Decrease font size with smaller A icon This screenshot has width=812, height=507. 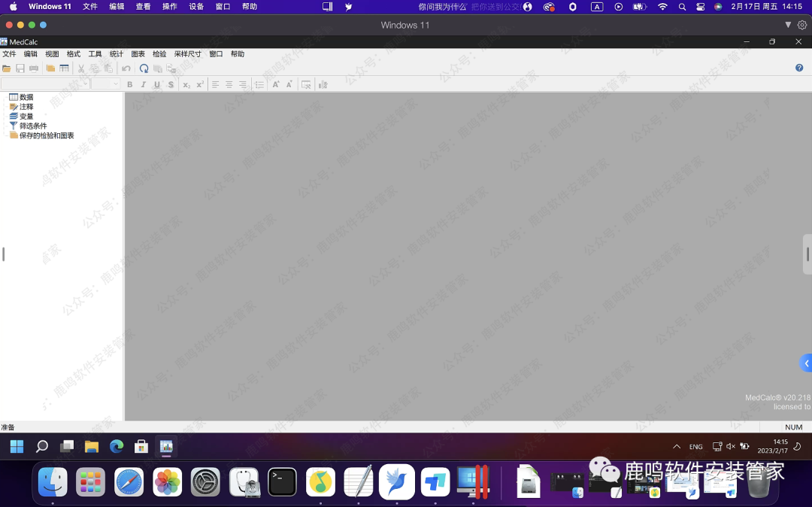click(x=289, y=84)
